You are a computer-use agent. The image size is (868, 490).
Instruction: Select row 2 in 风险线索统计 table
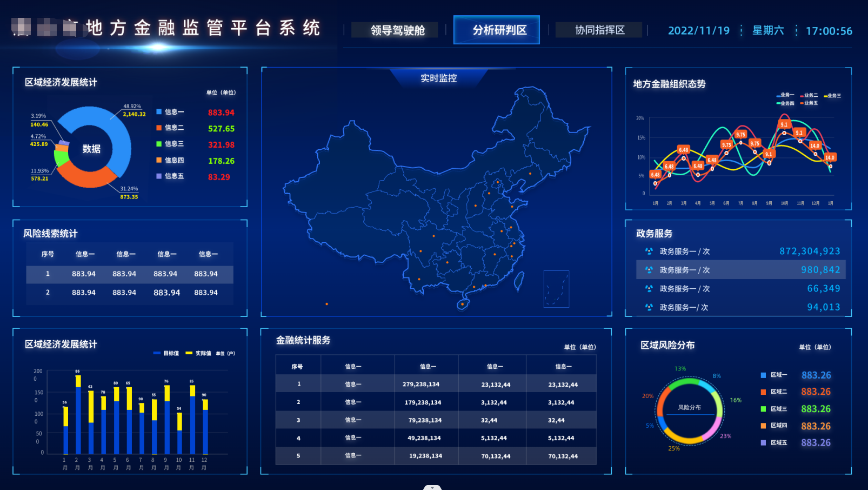pyautogui.click(x=130, y=293)
